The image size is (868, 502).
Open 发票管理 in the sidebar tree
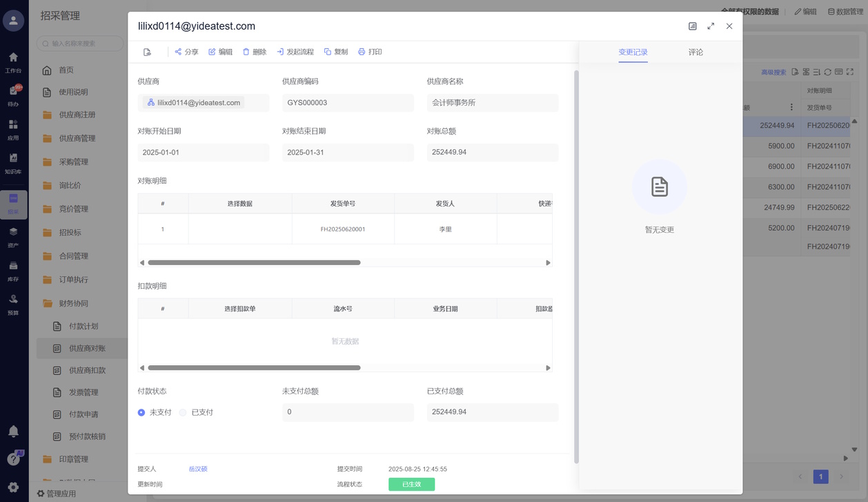pyautogui.click(x=83, y=392)
